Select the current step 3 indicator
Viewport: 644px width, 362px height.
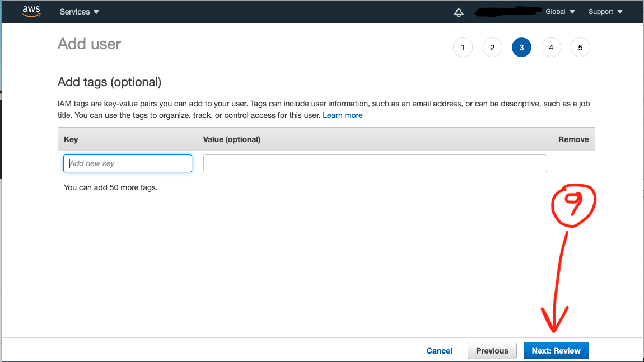coord(521,48)
